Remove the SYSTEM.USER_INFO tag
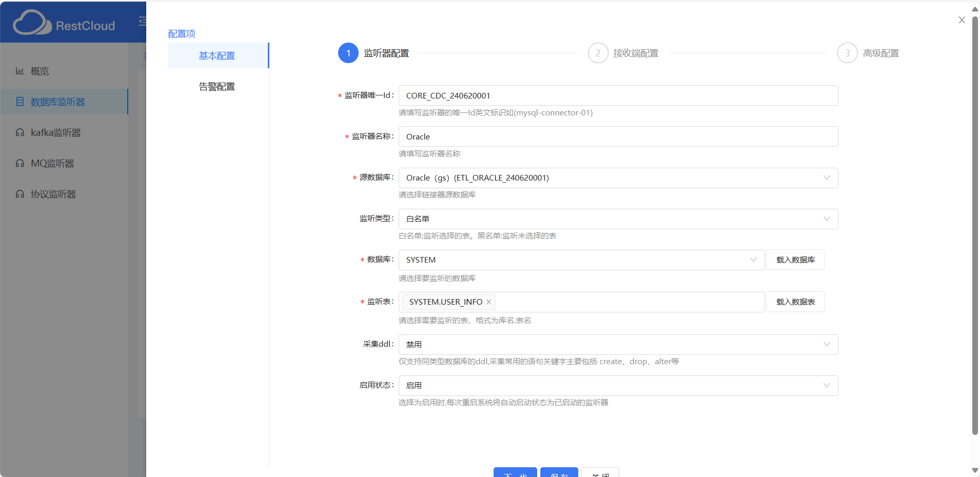Image resolution: width=980 pixels, height=477 pixels. click(x=488, y=302)
